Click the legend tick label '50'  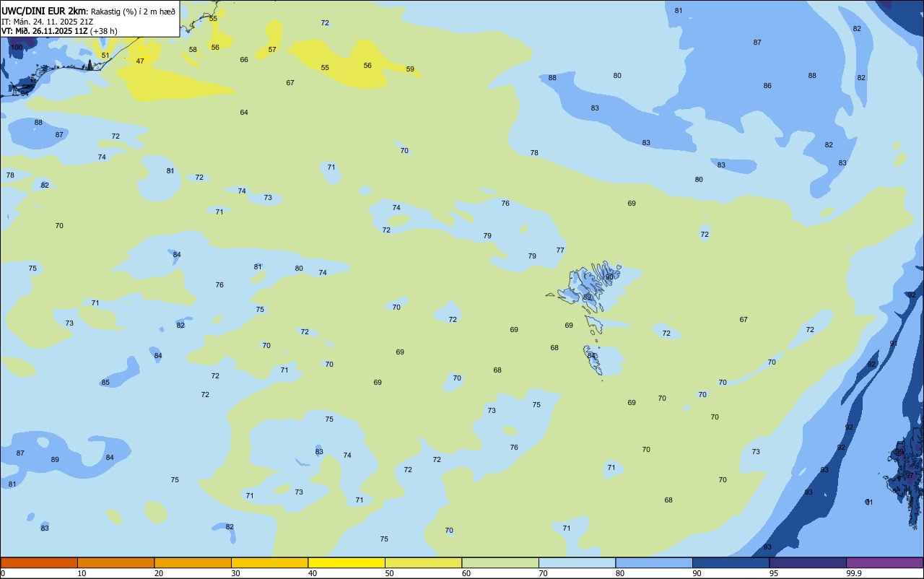point(389,573)
